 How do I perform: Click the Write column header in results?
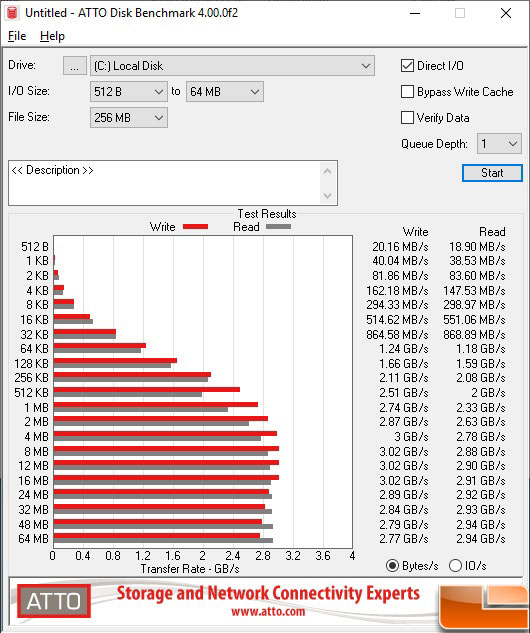tap(415, 232)
